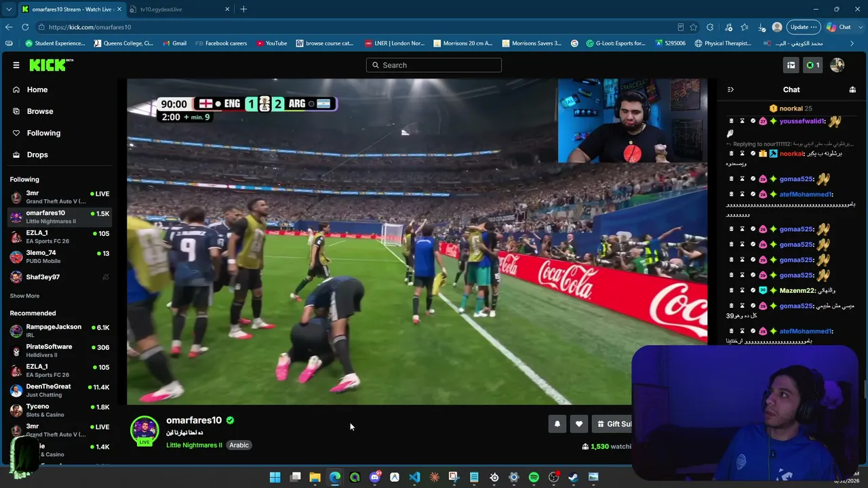Toggle notifications with the bell icon
The image size is (868, 488).
tap(557, 424)
